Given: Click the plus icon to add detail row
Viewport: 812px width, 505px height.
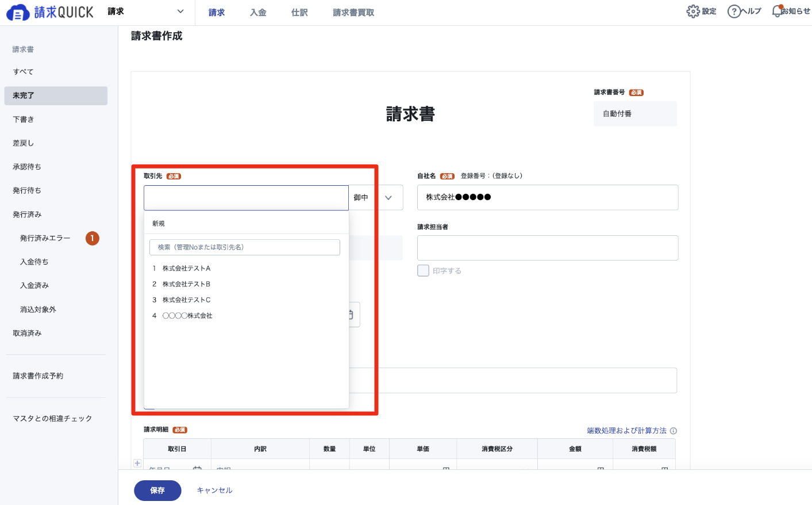Looking at the screenshot, I should click(137, 463).
